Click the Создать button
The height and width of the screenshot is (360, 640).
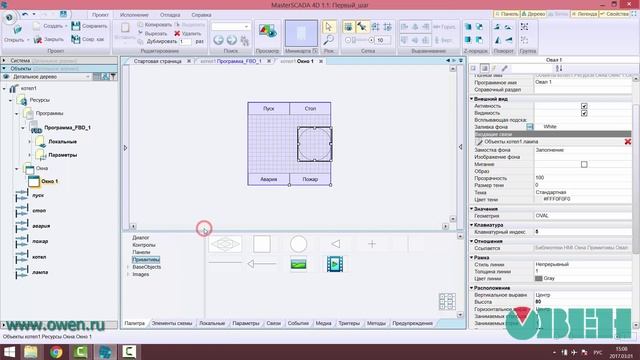[x=49, y=26]
